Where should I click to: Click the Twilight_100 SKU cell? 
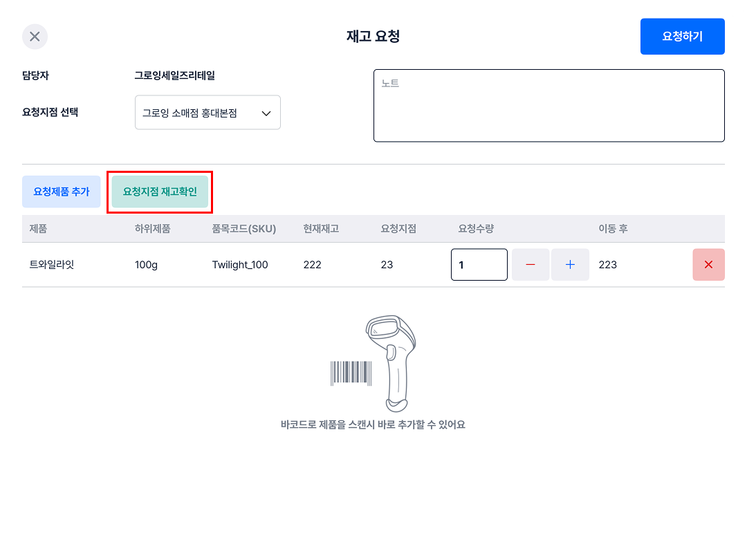[x=240, y=265]
